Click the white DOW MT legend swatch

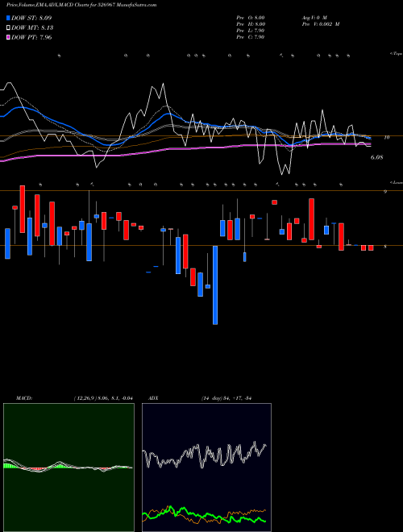tap(8, 28)
